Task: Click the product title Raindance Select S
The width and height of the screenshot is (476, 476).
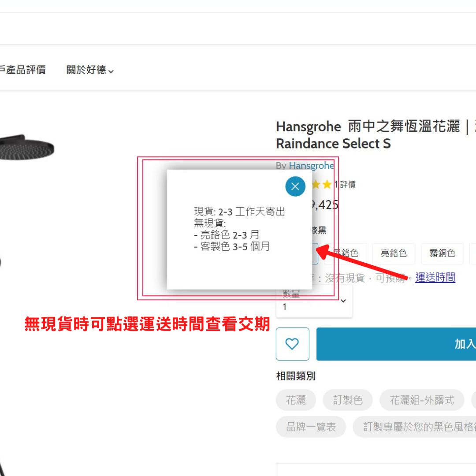Action: tap(333, 144)
